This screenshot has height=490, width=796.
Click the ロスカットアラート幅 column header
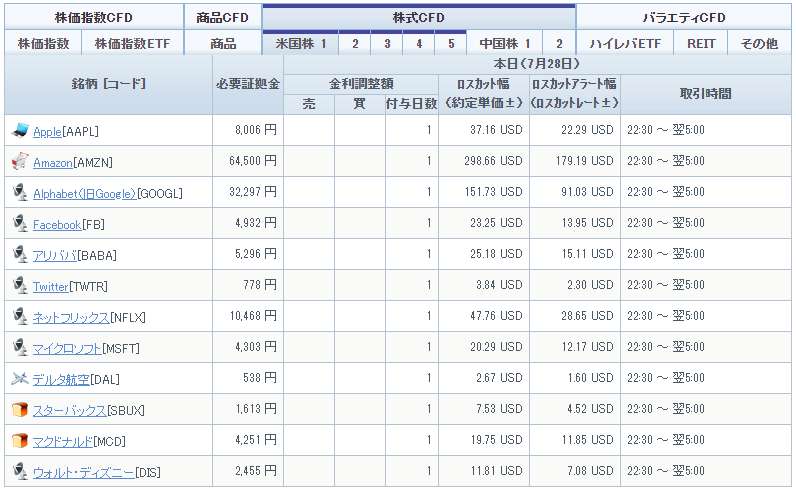point(575,93)
